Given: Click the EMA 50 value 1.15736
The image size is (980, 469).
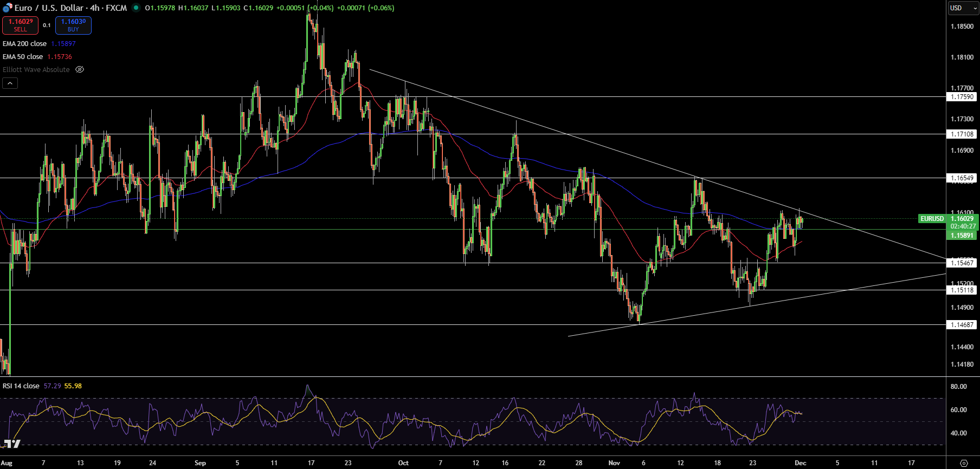Looking at the screenshot, I should [60, 56].
